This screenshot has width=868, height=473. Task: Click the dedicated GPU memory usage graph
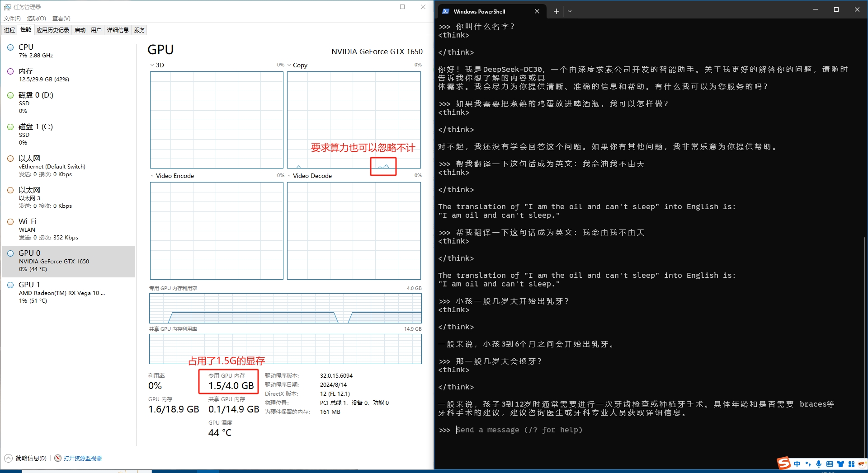tap(285, 308)
